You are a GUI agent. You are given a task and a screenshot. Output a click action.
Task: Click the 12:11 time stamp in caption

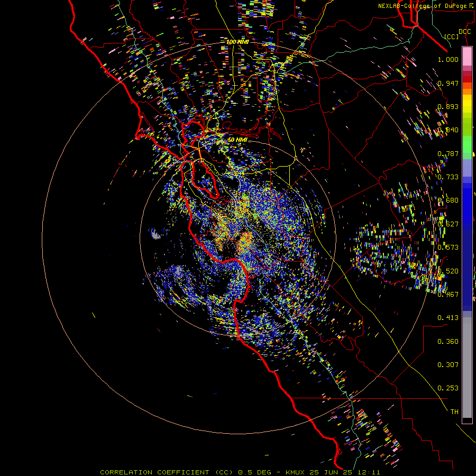pyautogui.click(x=368, y=472)
